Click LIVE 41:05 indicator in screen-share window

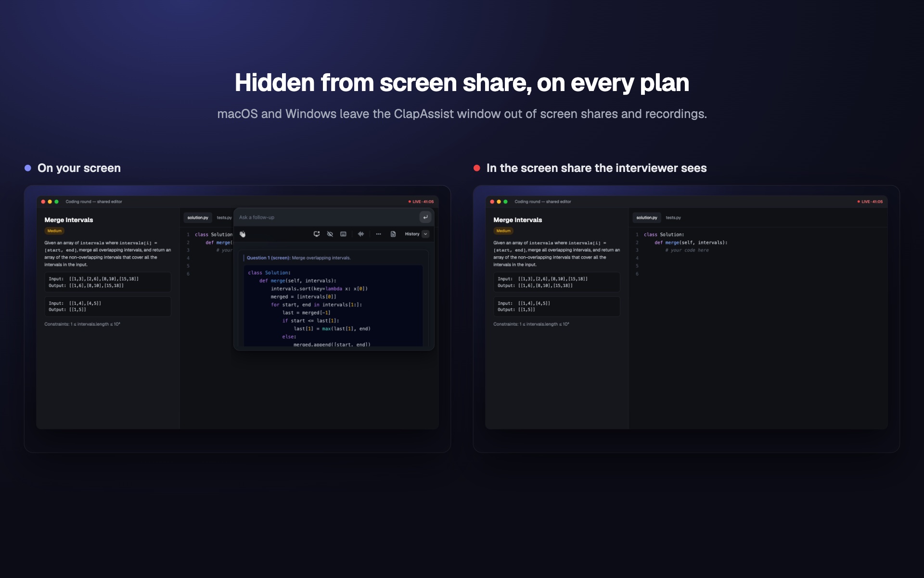click(x=870, y=202)
